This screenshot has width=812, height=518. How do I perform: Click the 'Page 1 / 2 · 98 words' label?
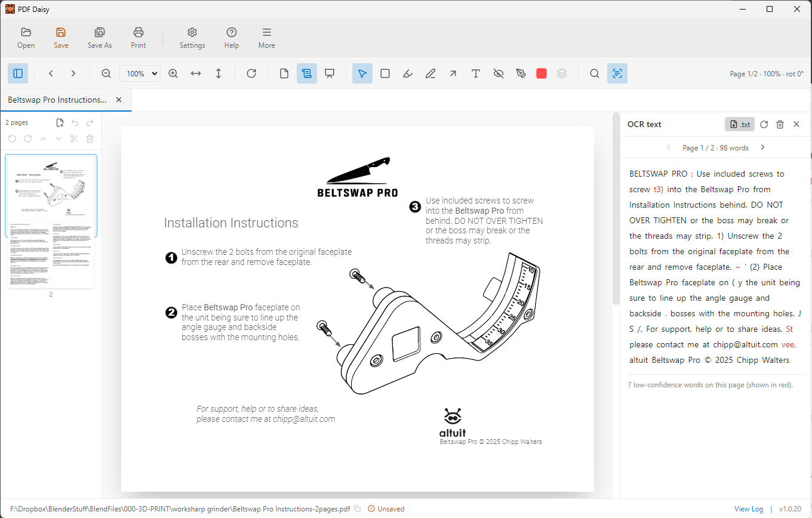pos(715,147)
